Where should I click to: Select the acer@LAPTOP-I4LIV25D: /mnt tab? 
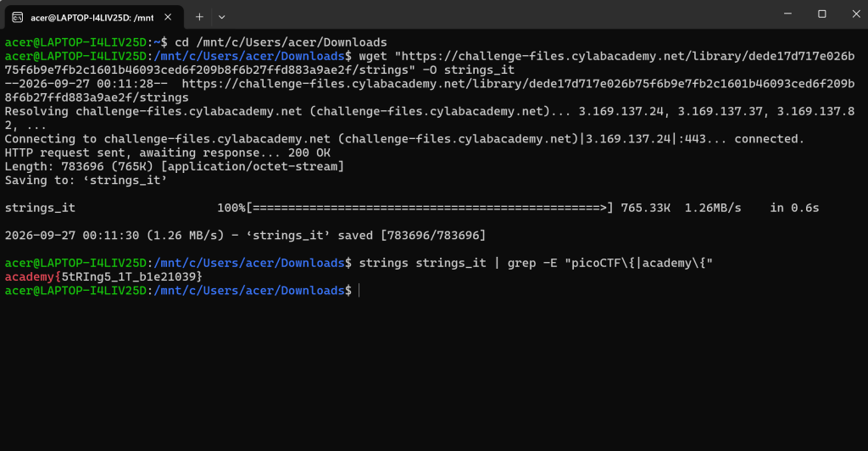(93, 17)
